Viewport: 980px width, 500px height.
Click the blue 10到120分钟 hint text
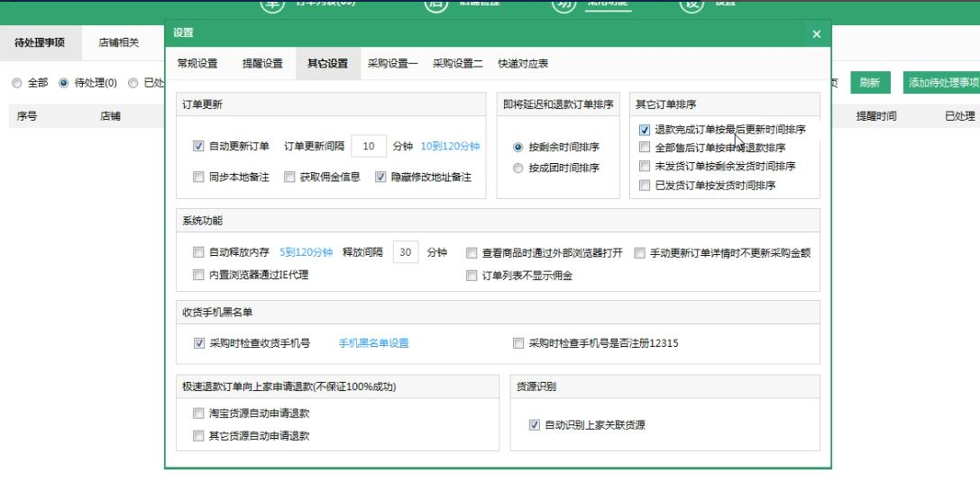(450, 146)
